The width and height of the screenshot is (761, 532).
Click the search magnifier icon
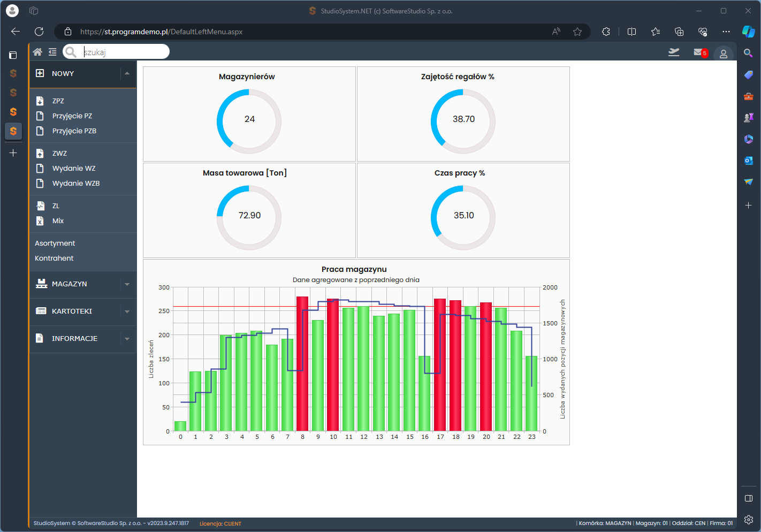point(71,52)
